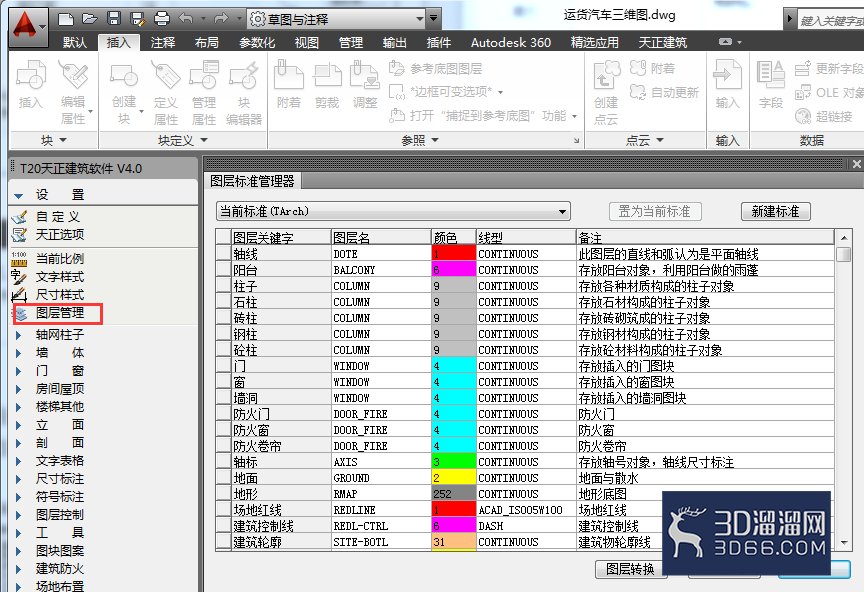
Task: Open 管理属性 tool
Action: click(204, 93)
